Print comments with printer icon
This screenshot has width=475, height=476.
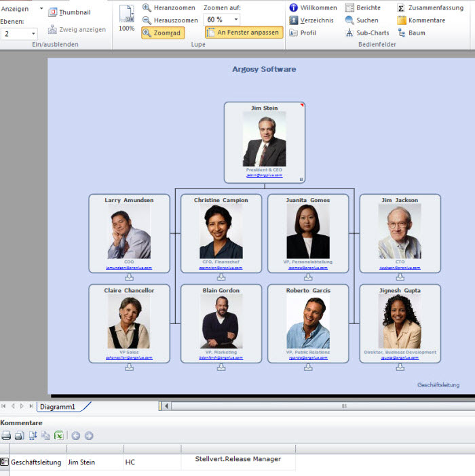pyautogui.click(x=6, y=435)
